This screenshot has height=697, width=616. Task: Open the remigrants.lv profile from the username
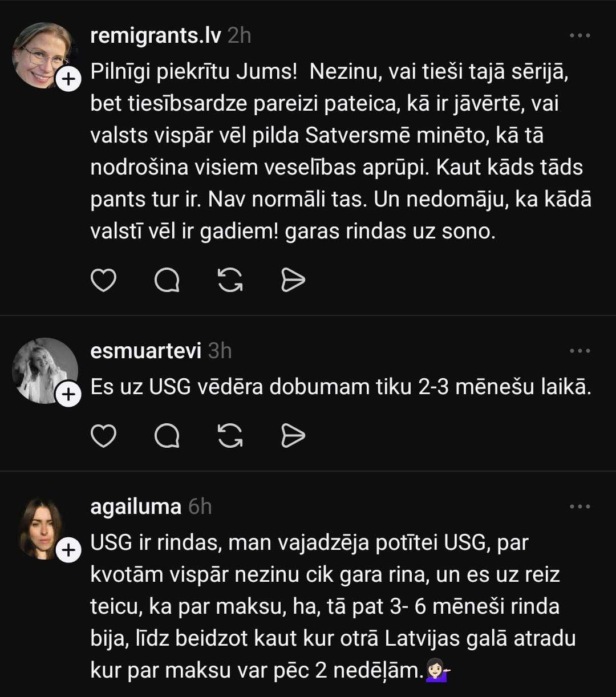[x=155, y=35]
